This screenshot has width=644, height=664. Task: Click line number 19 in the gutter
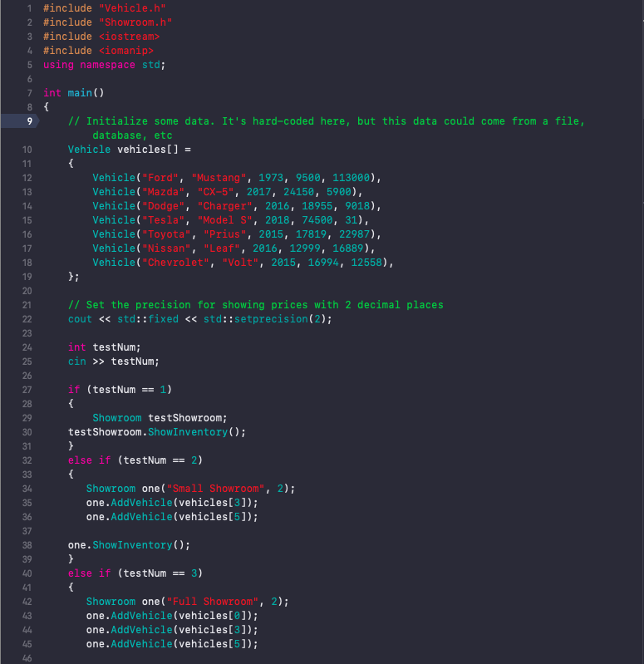[x=27, y=277]
